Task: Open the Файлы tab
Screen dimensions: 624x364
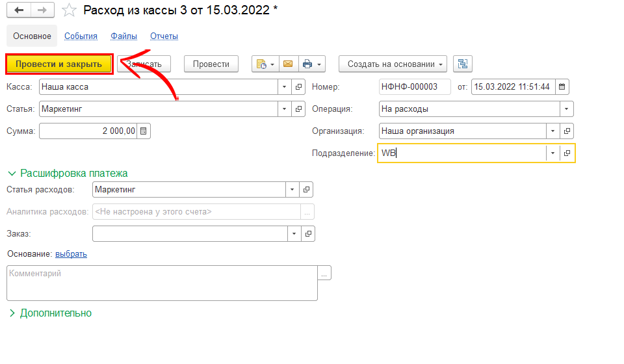Action: pyautogui.click(x=123, y=36)
